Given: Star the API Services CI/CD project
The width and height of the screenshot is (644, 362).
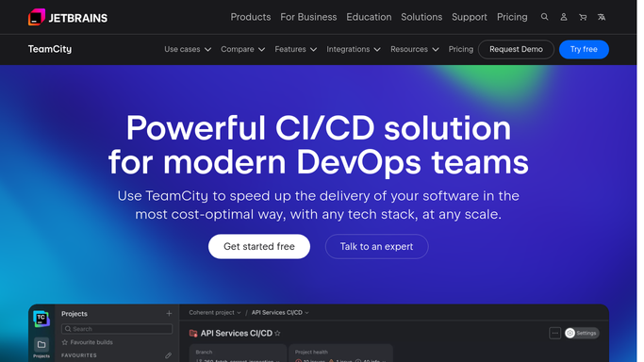Looking at the screenshot, I should click(x=277, y=334).
